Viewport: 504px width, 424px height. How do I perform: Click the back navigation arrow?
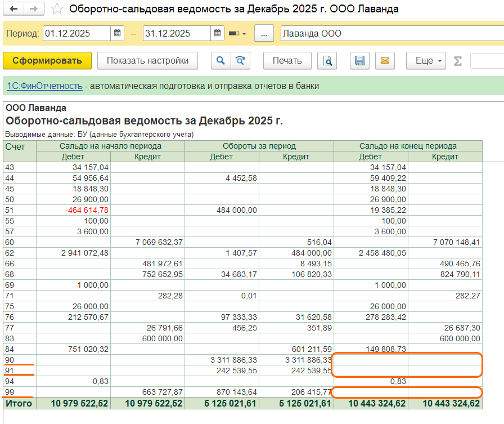point(14,9)
